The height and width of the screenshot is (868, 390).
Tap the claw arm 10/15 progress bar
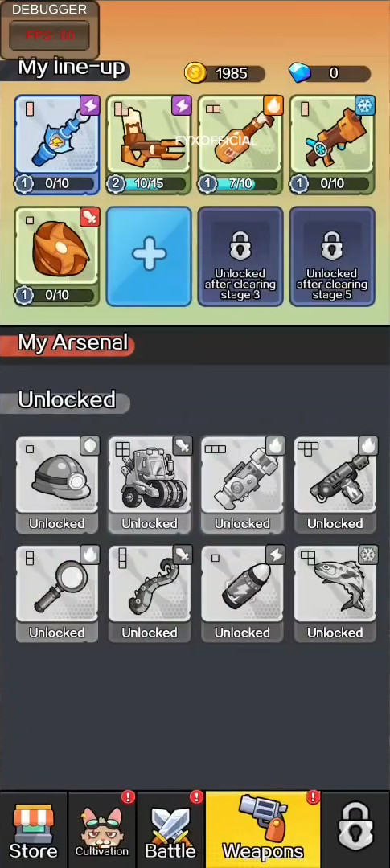(x=149, y=184)
